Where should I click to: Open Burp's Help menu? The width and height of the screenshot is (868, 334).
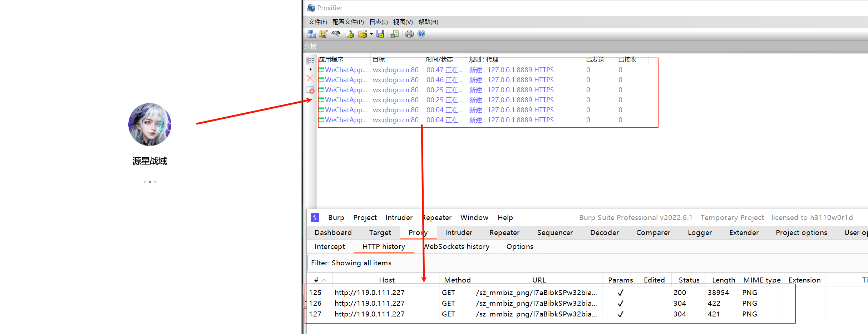tap(505, 217)
